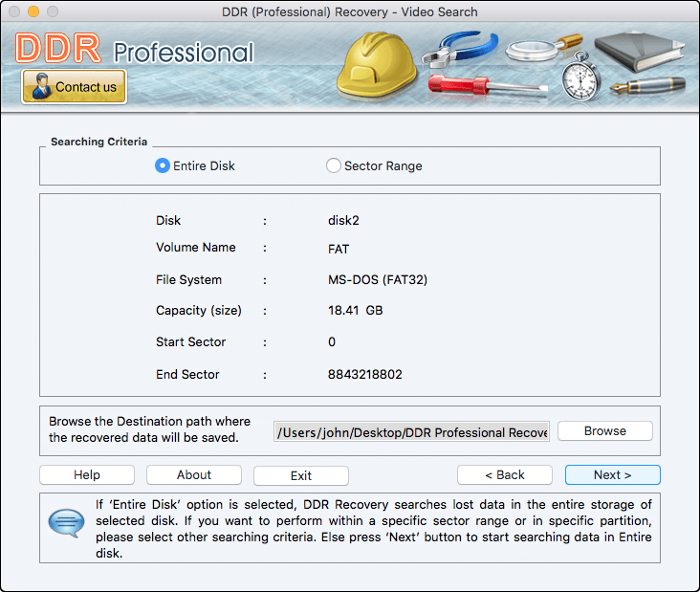Click the destination path field
The width and height of the screenshot is (700, 592).
click(x=411, y=431)
